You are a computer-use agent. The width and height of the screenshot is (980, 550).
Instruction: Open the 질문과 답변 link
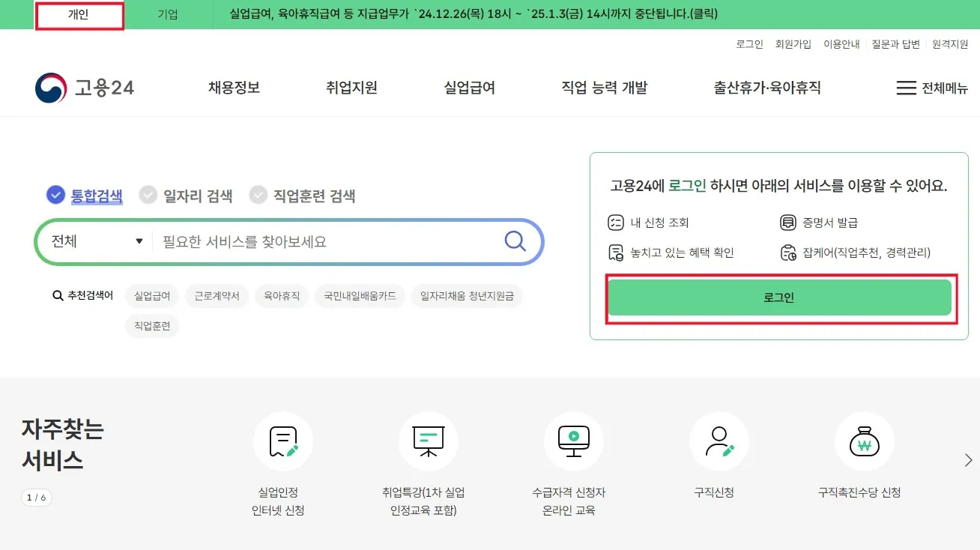tap(895, 44)
